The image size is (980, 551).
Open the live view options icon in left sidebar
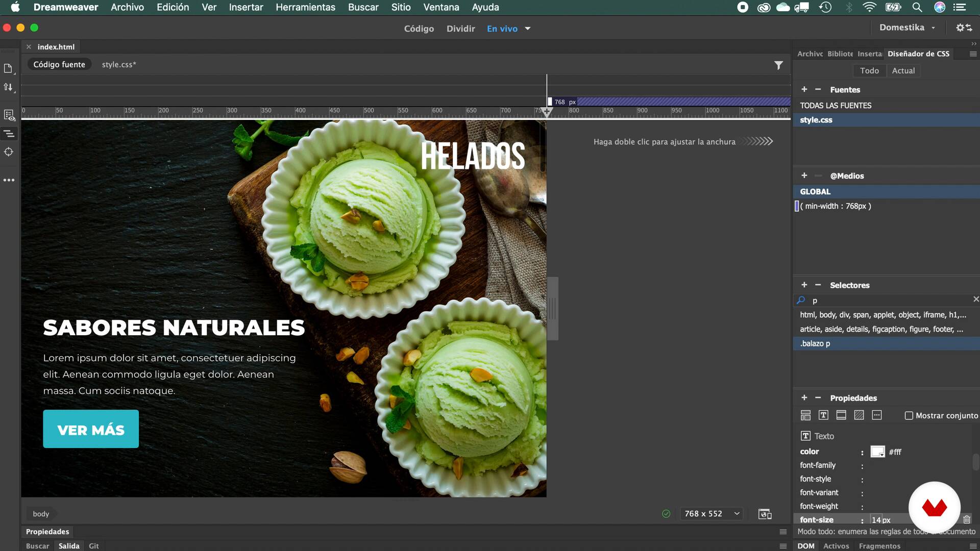click(9, 115)
